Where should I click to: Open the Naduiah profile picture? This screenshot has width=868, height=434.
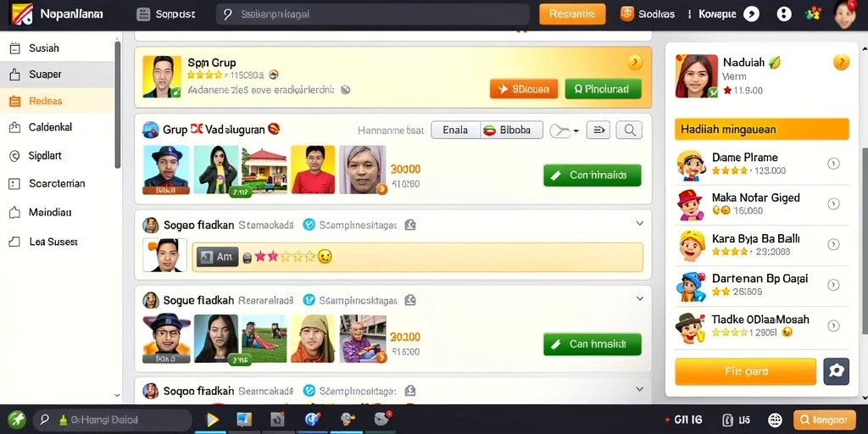(x=697, y=76)
